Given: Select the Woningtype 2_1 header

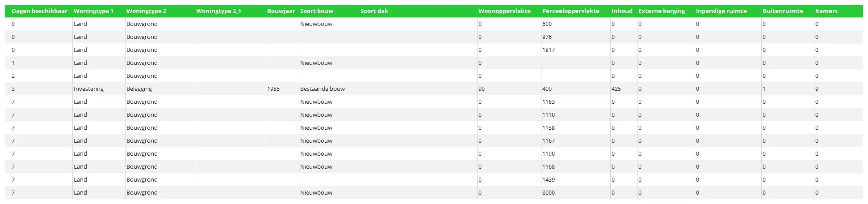Looking at the screenshot, I should click(218, 11).
